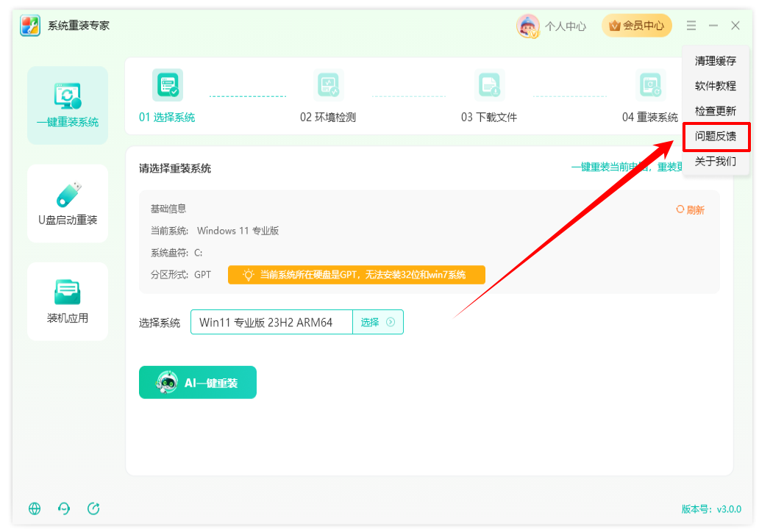Click the 基础信息 label

tap(168, 209)
